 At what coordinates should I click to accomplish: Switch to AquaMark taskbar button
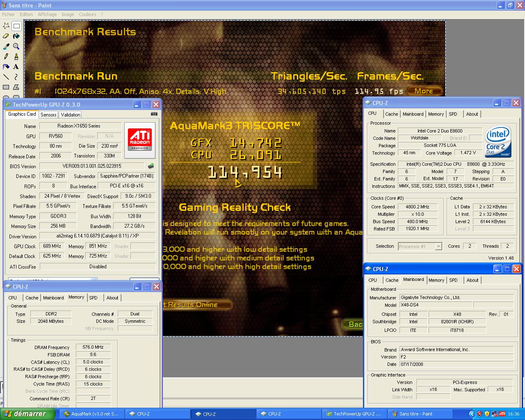(92, 414)
